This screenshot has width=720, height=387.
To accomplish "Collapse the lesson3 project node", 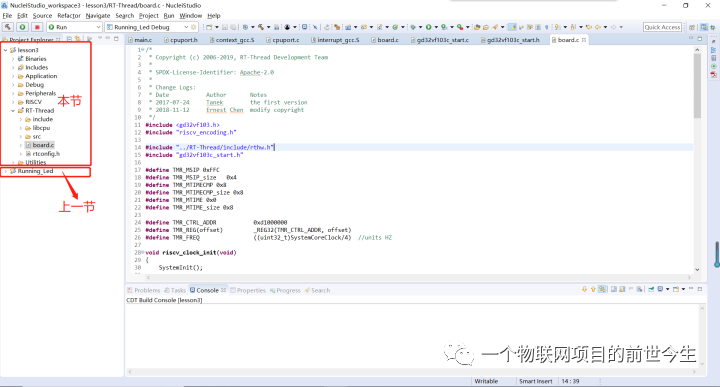I will pos(6,50).
